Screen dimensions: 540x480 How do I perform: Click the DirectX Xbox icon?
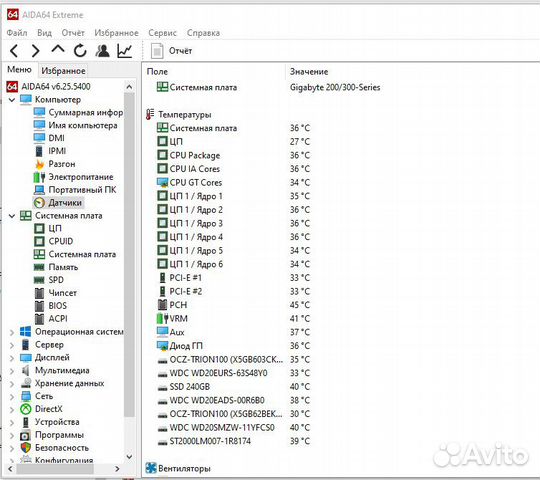tap(26, 409)
